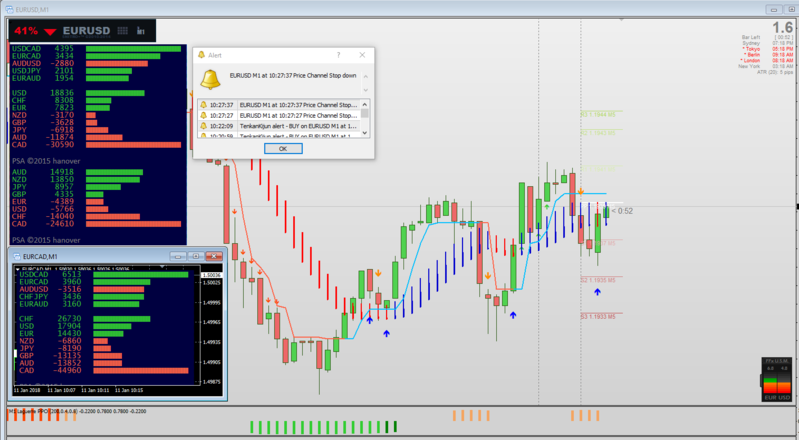The height and width of the screenshot is (440, 799).
Task: Click the small bell icon in Alert title bar
Action: (201, 55)
